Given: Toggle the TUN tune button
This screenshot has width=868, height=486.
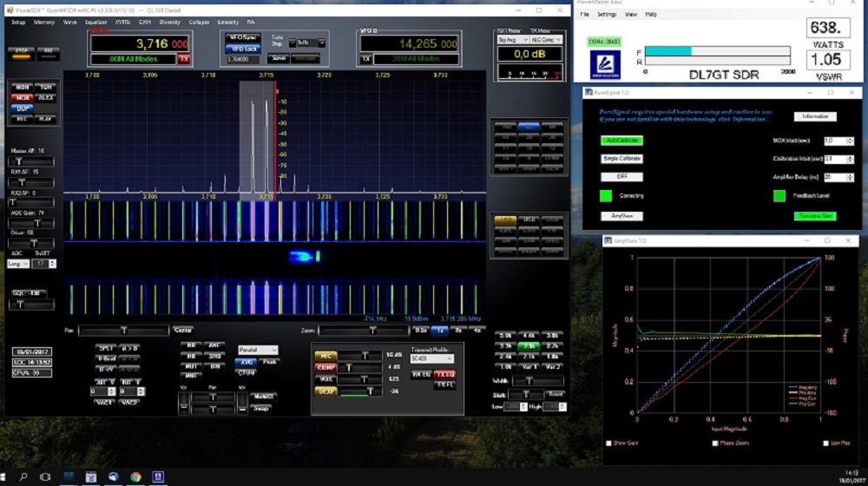Looking at the screenshot, I should [45, 87].
